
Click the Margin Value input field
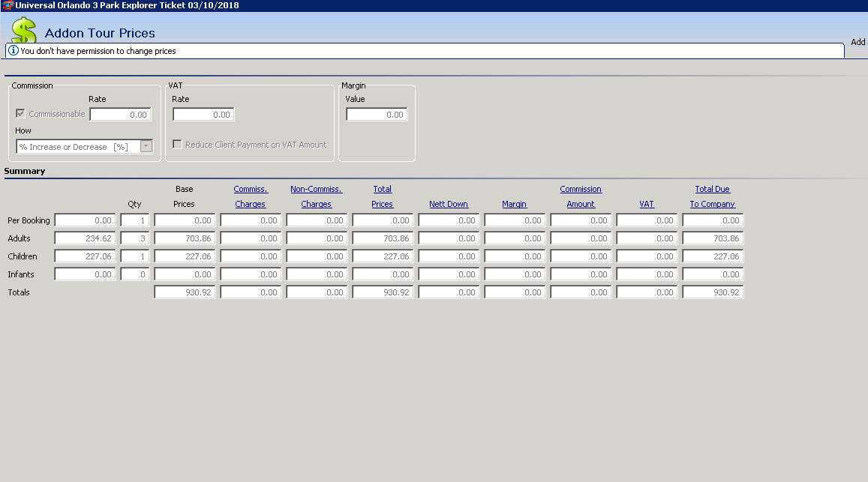pyautogui.click(x=377, y=115)
